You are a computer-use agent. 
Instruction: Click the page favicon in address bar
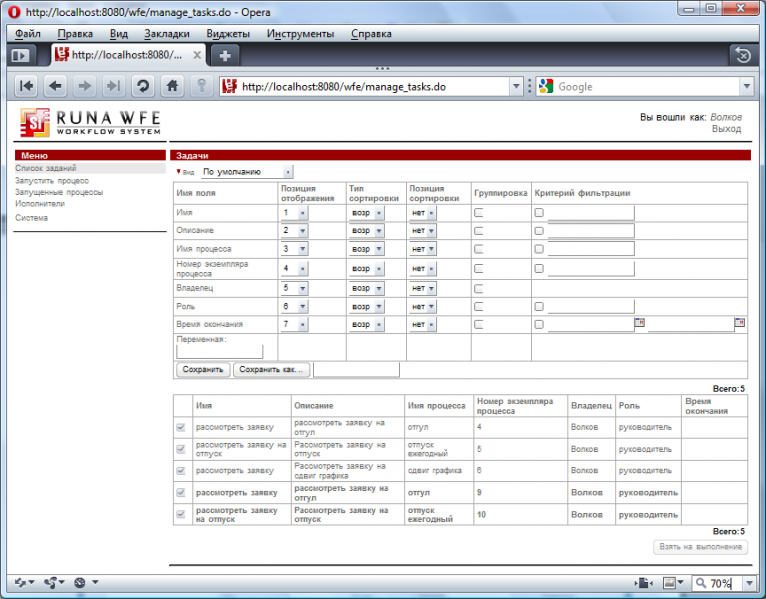[x=229, y=86]
